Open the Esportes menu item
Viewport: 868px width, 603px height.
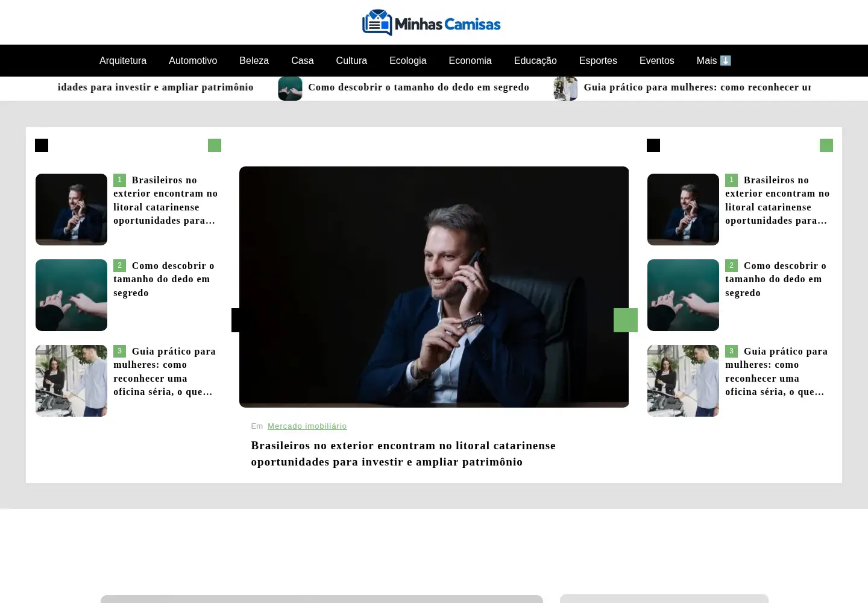click(x=598, y=60)
